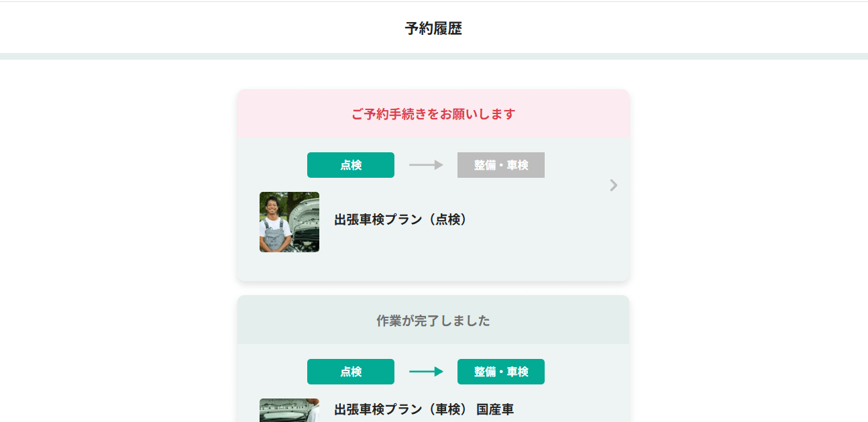
Task: Click the pale green strip below the header
Action: [433, 56]
